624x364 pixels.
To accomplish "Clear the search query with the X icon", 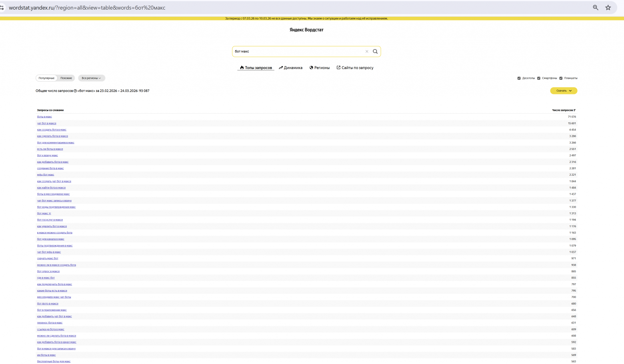I will pos(367,51).
